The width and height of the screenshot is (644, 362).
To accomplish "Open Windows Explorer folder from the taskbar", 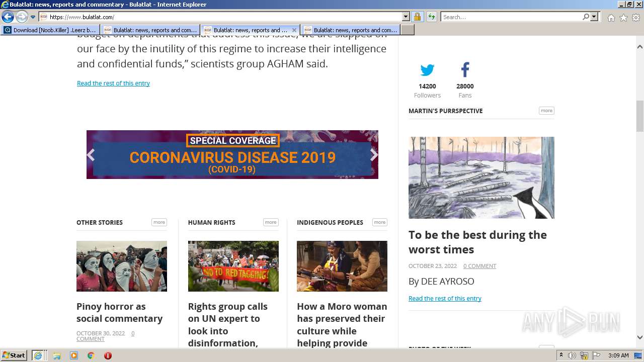I will point(57,355).
